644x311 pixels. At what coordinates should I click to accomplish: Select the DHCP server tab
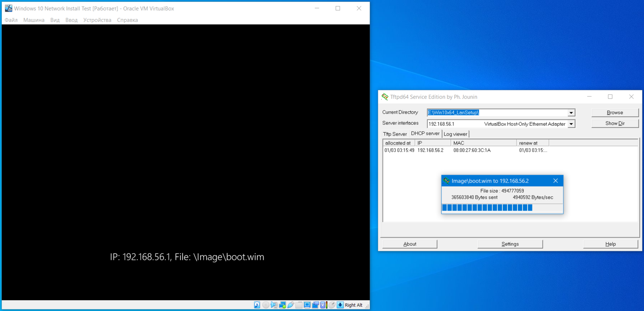[425, 133]
